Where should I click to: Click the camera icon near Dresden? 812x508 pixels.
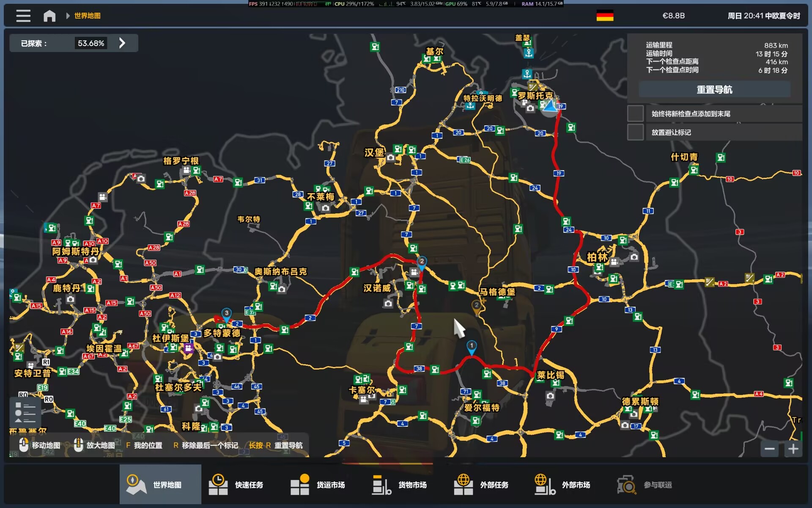[625, 425]
